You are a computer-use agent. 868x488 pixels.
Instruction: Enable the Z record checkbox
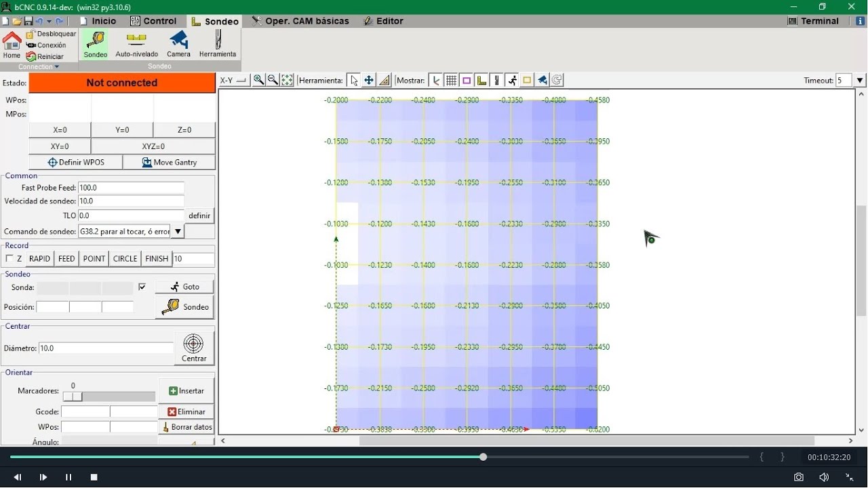click(9, 258)
